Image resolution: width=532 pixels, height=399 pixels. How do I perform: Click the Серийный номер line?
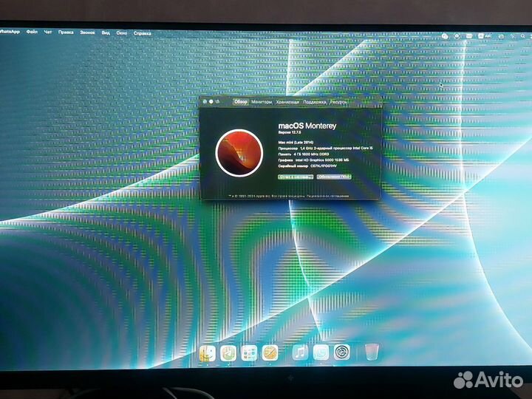(307, 166)
